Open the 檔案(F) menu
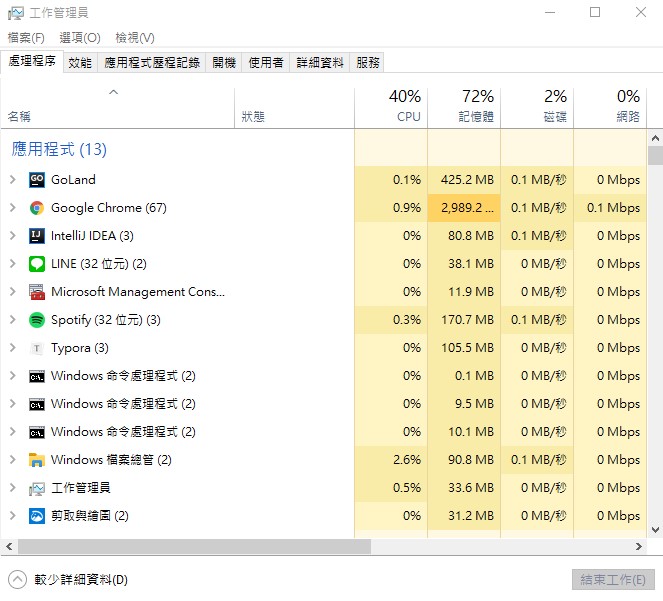This screenshot has height=601, width=663. [x=26, y=38]
